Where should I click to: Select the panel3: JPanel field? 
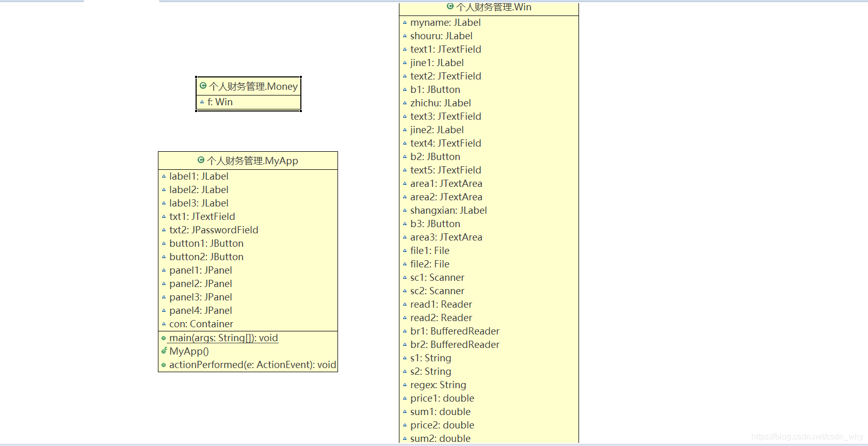point(201,297)
